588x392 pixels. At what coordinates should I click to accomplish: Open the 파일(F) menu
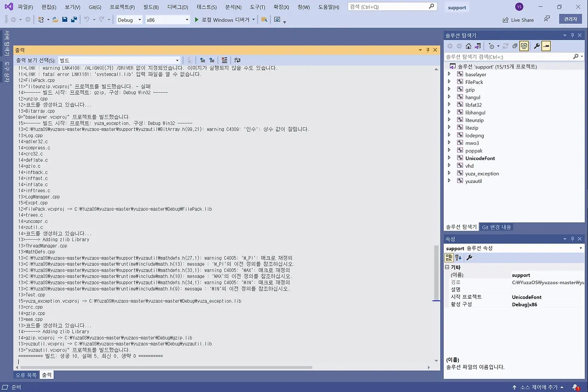click(25, 7)
